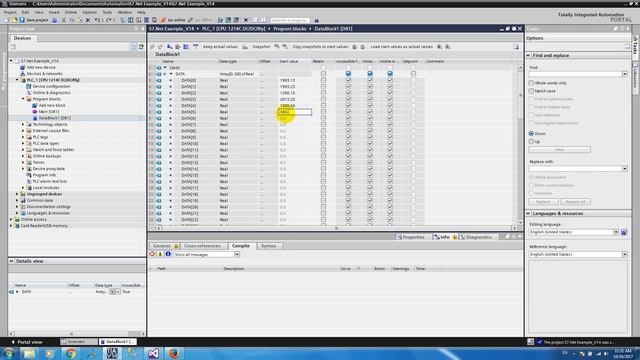Click the DataBlock1 [DB1] tree icon
Image resolution: width=640 pixels, height=360 pixels.
tap(35, 118)
